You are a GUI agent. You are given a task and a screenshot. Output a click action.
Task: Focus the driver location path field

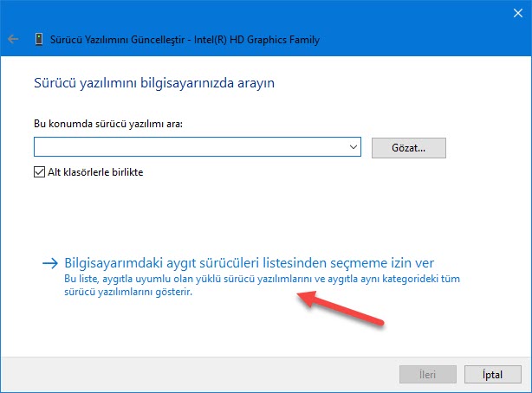coord(198,147)
